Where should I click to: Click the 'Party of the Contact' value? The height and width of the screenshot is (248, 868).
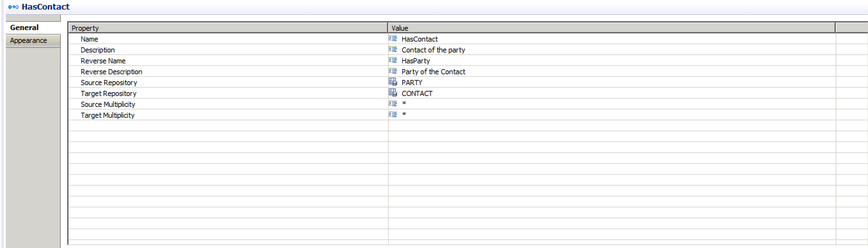point(433,72)
